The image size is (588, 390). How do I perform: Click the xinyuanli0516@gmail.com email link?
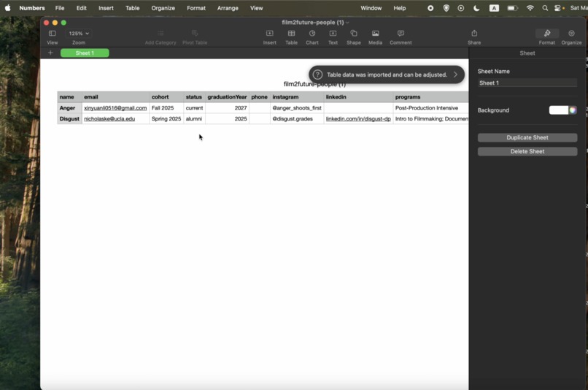tap(115, 108)
